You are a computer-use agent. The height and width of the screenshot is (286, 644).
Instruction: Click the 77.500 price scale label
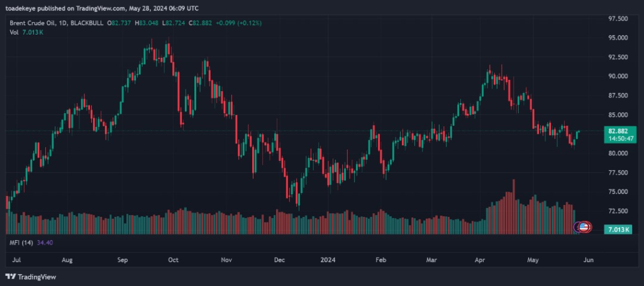(616, 172)
